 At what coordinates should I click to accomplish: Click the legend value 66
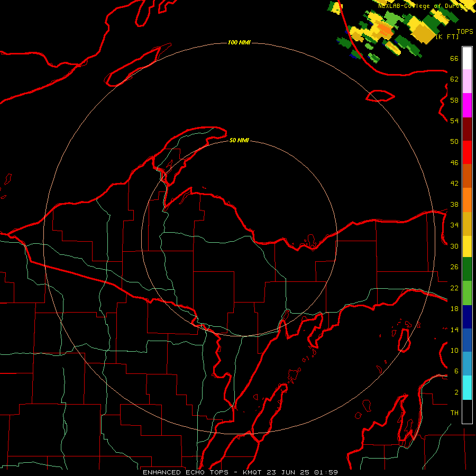pos(454,58)
